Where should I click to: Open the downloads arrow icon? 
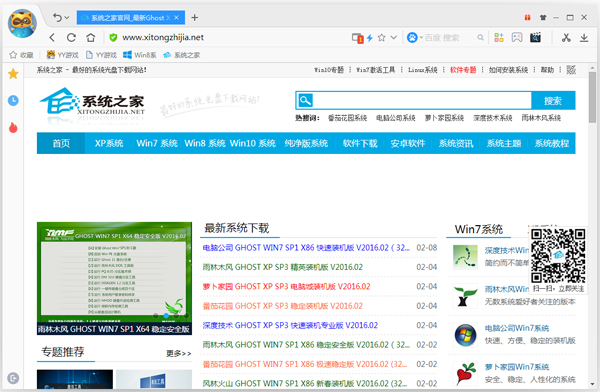(x=584, y=38)
